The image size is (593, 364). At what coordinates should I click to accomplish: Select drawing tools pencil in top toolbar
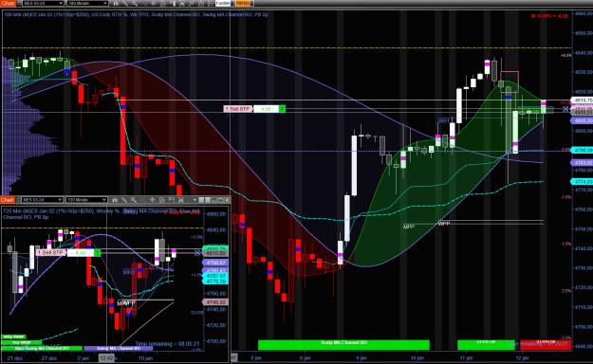click(125, 4)
